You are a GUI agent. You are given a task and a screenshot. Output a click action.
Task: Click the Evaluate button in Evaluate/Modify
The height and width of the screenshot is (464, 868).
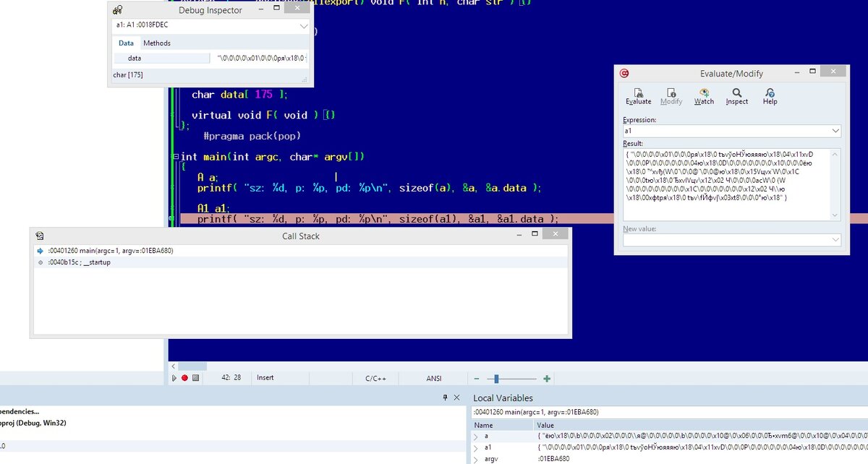tap(638, 97)
